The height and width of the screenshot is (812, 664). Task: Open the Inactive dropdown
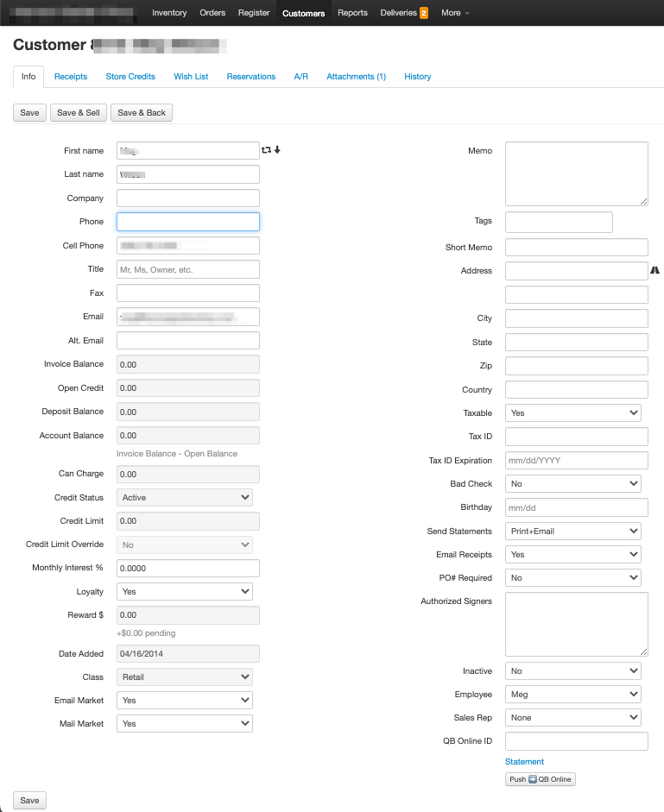point(573,671)
